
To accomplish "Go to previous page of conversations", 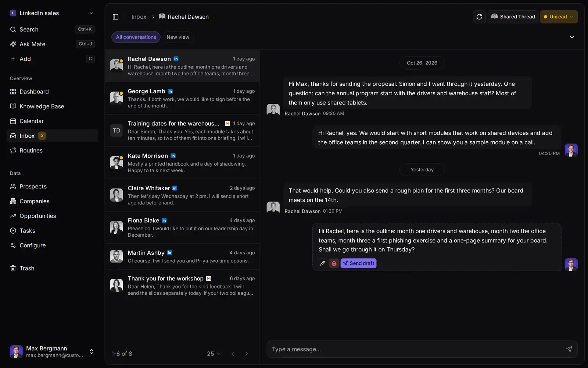I will pyautogui.click(x=233, y=354).
